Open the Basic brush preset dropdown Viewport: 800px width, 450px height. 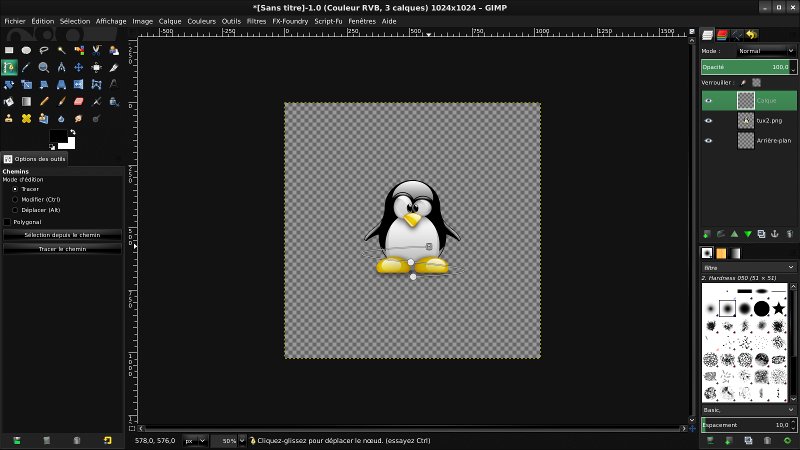pos(748,410)
